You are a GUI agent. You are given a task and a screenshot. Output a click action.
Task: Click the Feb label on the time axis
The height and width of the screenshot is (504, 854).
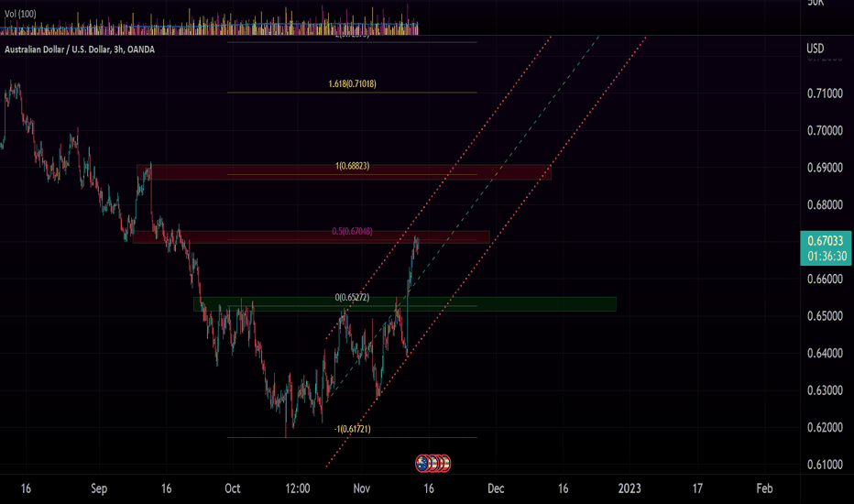tap(765, 488)
